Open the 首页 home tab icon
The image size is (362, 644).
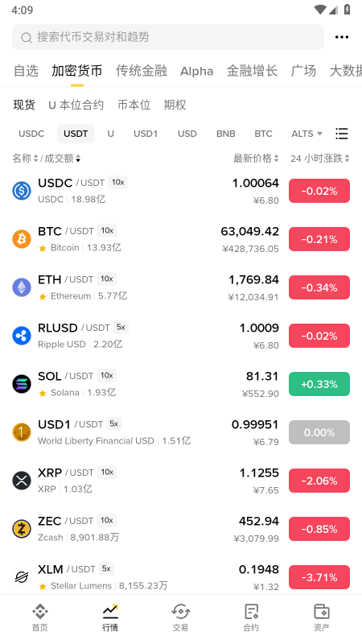pyautogui.click(x=39, y=612)
